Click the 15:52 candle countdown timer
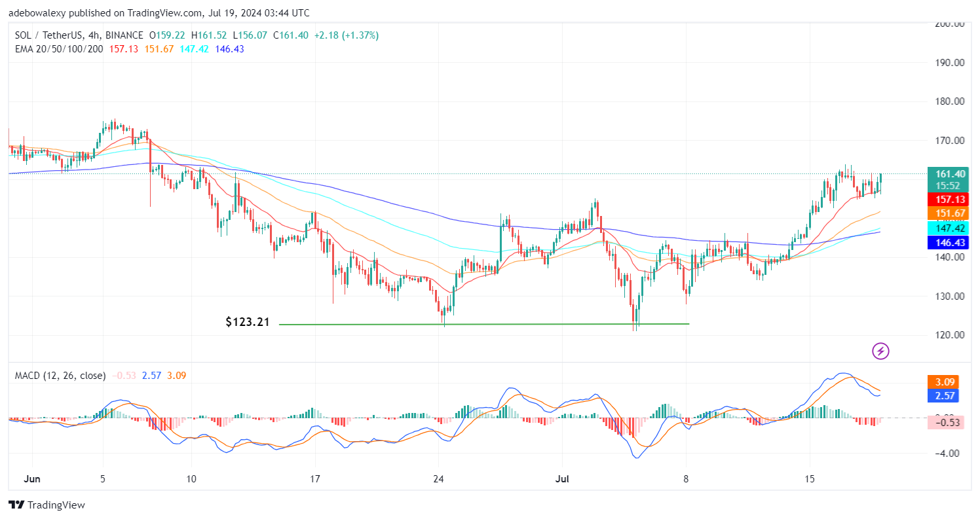 click(948, 186)
